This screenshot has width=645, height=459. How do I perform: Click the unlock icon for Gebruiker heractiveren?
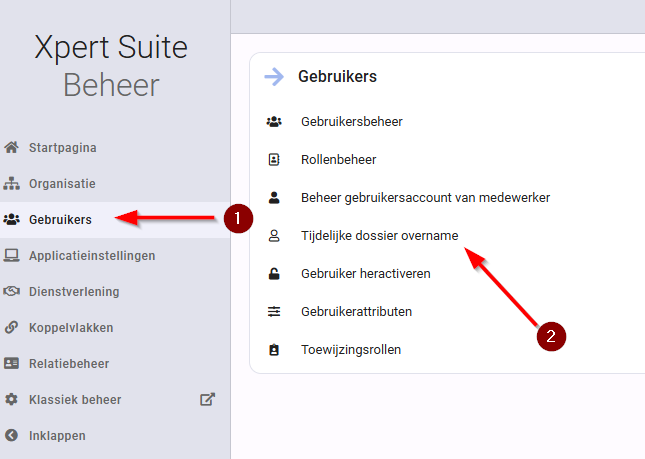(x=274, y=274)
